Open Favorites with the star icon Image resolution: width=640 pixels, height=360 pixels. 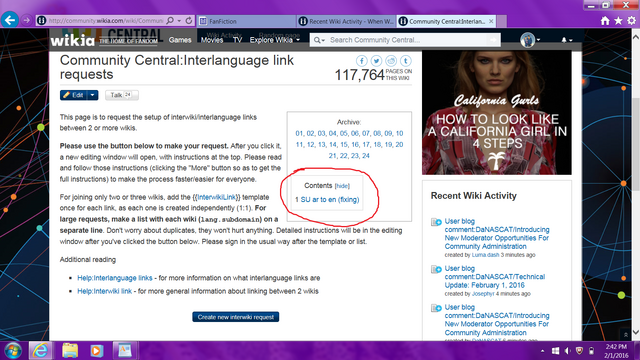click(618, 20)
